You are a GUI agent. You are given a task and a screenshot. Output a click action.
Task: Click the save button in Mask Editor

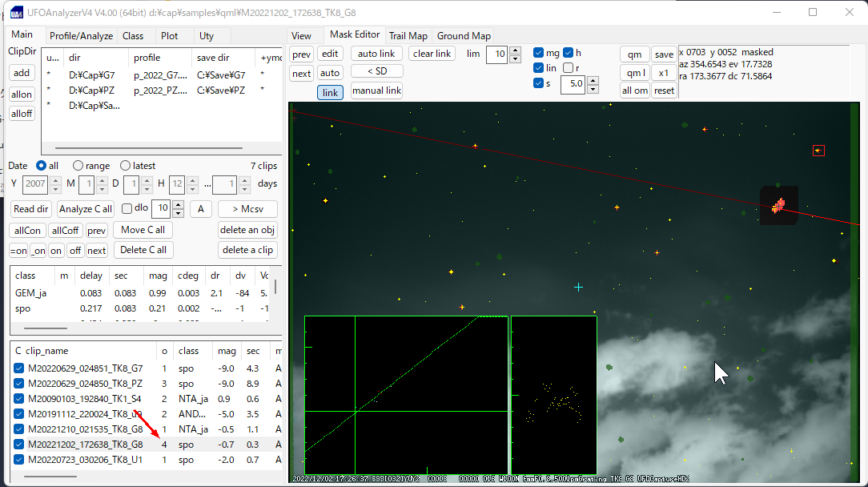tap(663, 54)
